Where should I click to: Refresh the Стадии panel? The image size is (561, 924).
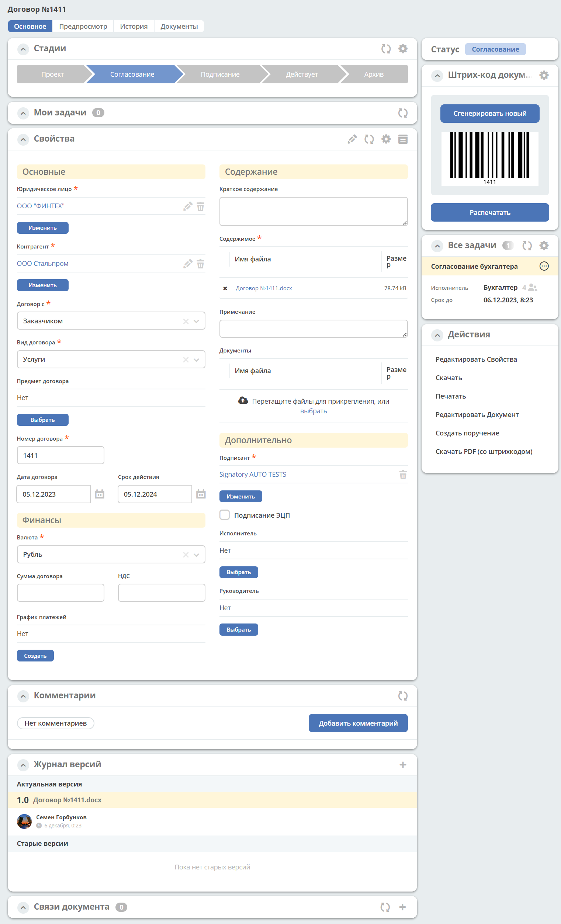[386, 49]
